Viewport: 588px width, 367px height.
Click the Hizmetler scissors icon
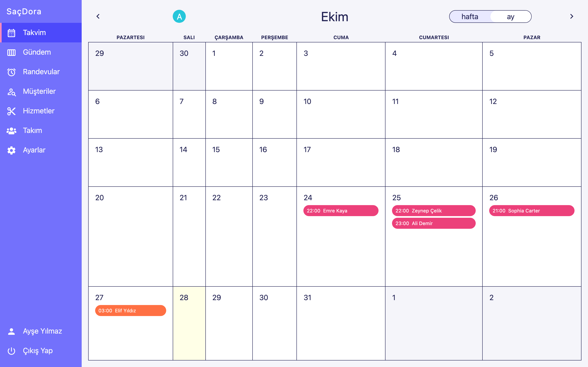11,111
